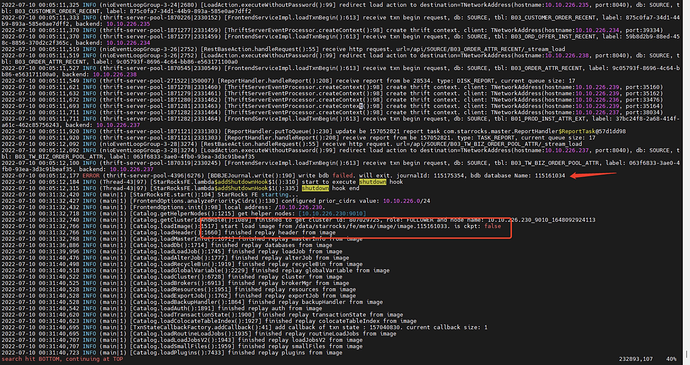Click 'finished replay loadJobsV2 from image'

point(300,340)
